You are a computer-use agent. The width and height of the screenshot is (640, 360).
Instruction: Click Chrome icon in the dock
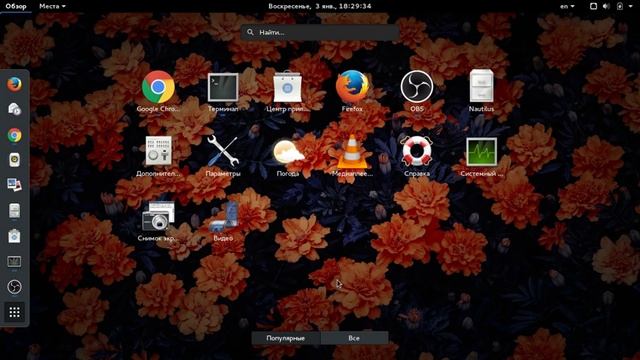pyautogui.click(x=14, y=135)
